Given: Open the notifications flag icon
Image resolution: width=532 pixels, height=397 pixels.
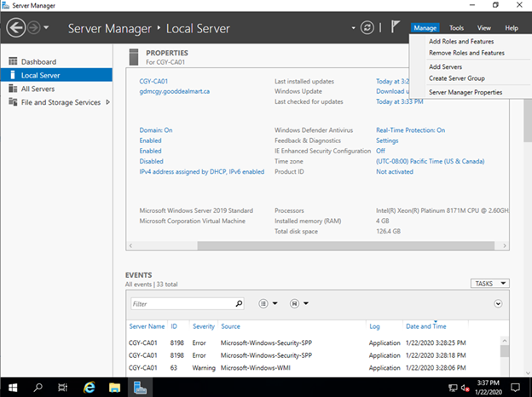Looking at the screenshot, I should pos(395,26).
